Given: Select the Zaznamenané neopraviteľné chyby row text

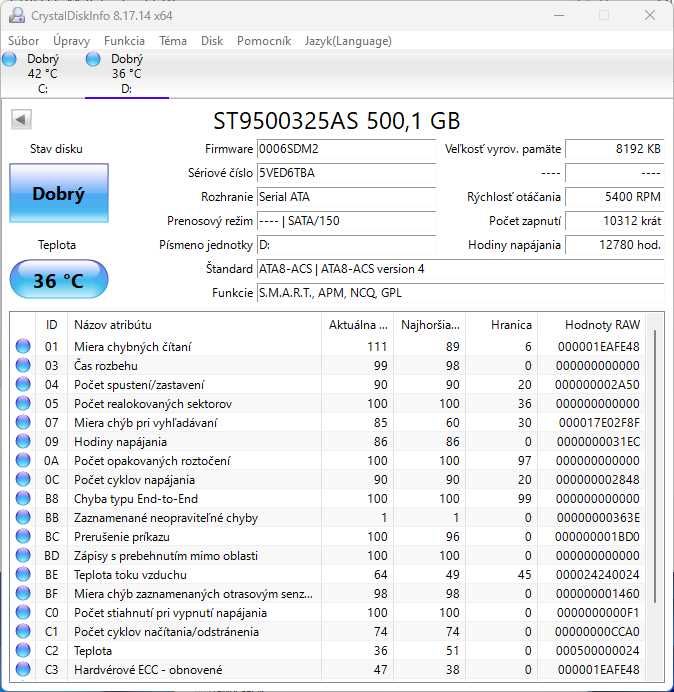Looking at the screenshot, I should pos(166,518).
